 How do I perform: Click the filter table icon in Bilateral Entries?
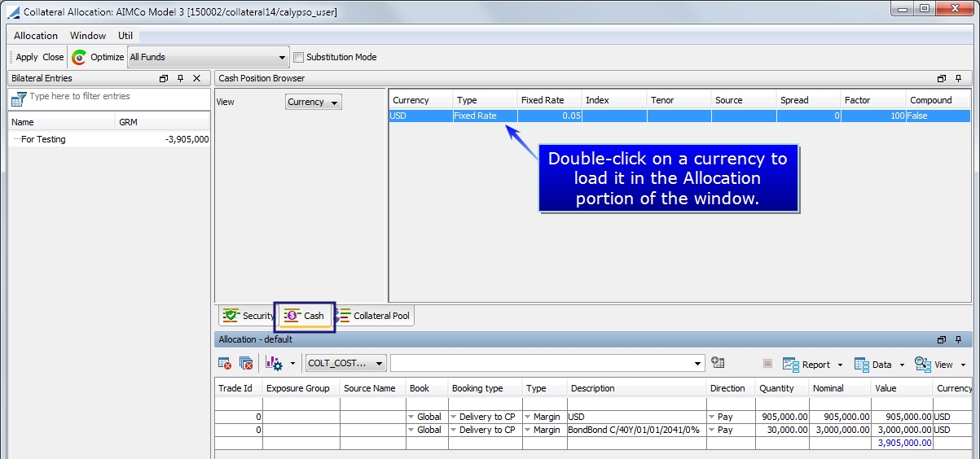[18, 99]
